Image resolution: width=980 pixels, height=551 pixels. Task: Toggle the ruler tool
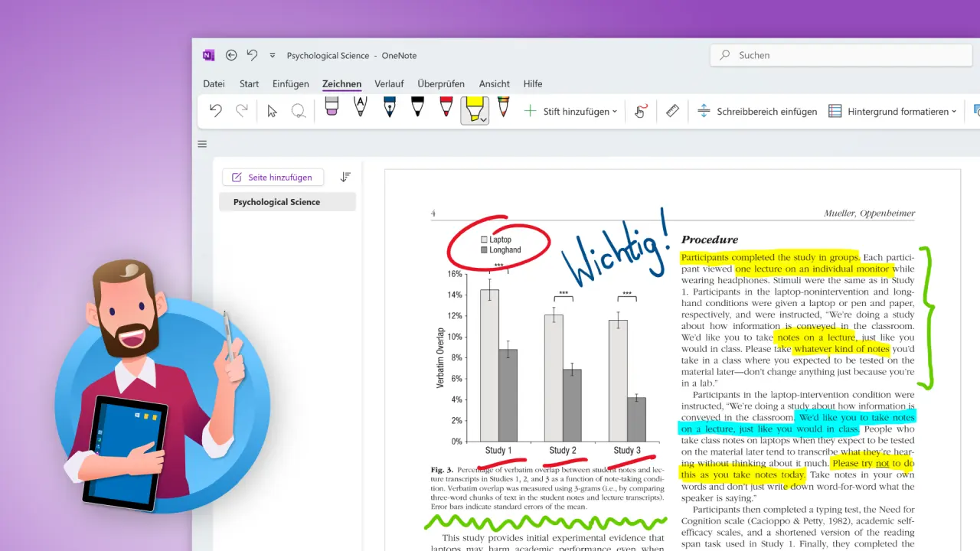point(672,110)
